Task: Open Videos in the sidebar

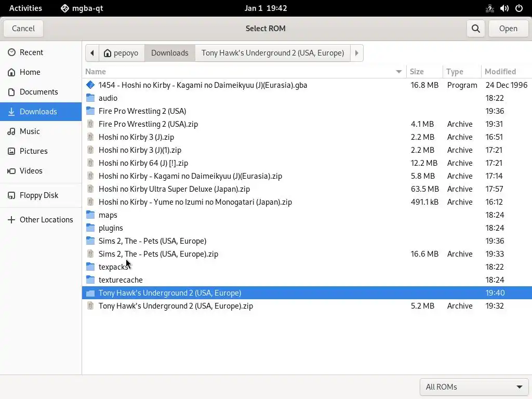Action: click(41, 170)
